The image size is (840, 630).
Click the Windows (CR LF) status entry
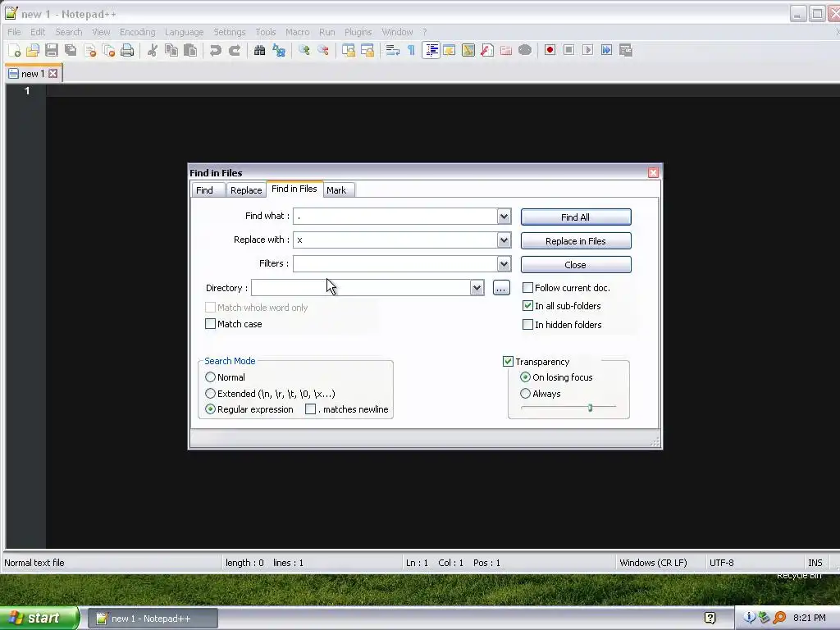[x=653, y=563]
